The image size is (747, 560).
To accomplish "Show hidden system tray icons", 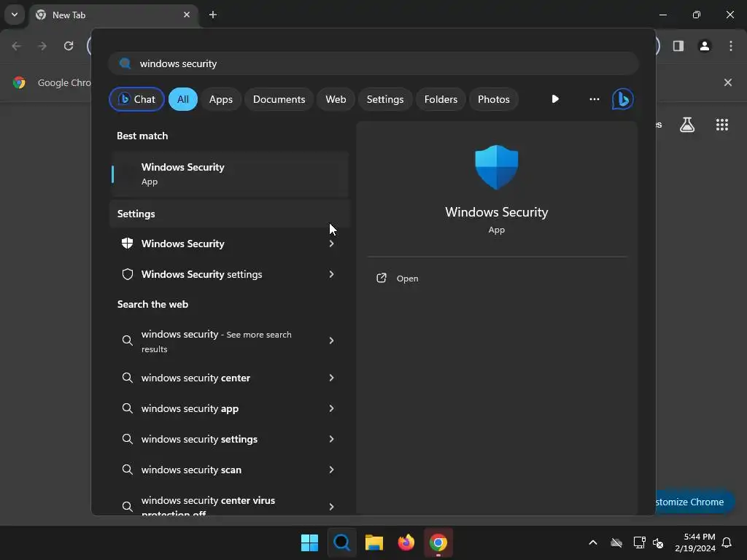I will click(x=592, y=542).
